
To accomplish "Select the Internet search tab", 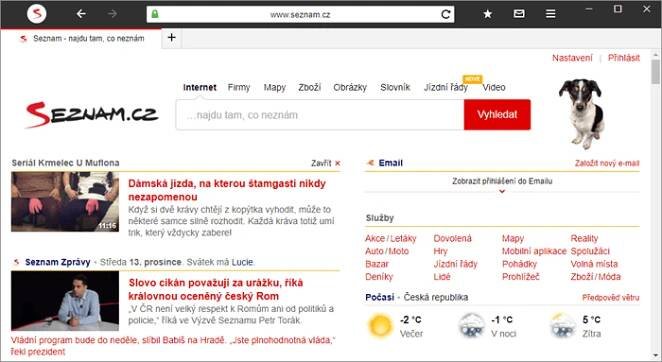I will [x=200, y=87].
